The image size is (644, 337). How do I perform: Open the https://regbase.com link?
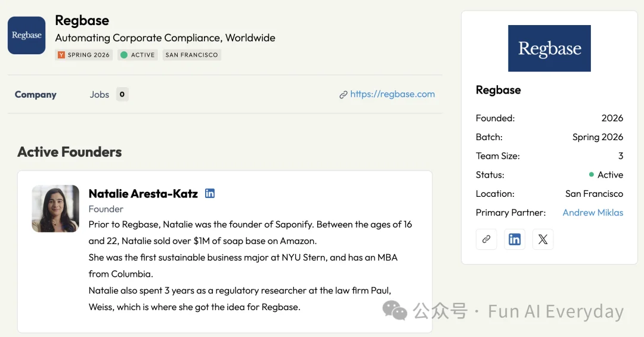[x=392, y=94]
